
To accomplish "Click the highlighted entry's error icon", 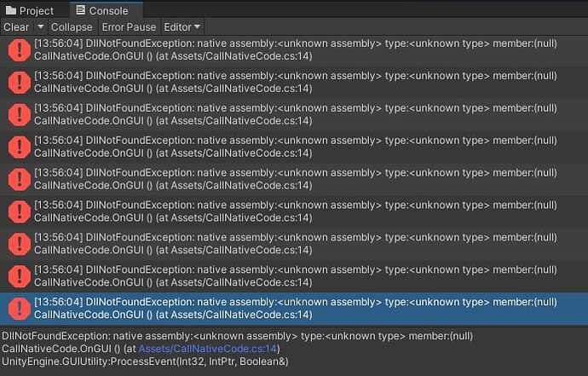I will pyautogui.click(x=19, y=309).
